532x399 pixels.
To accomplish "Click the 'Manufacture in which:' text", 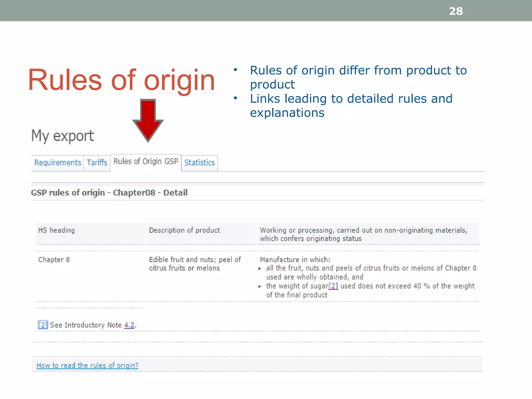I will click(x=295, y=260).
